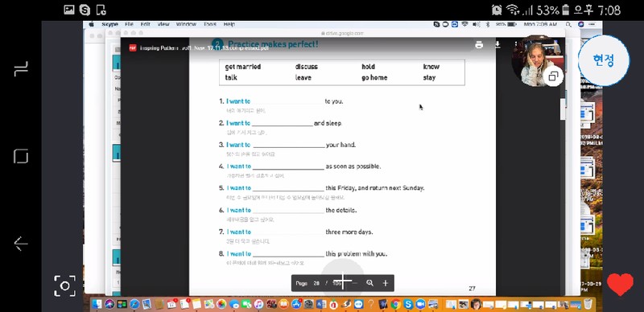Image resolution: width=644 pixels, height=312 pixels.
Task: Click the Spotlight search icon in the menu bar
Action: point(568,25)
